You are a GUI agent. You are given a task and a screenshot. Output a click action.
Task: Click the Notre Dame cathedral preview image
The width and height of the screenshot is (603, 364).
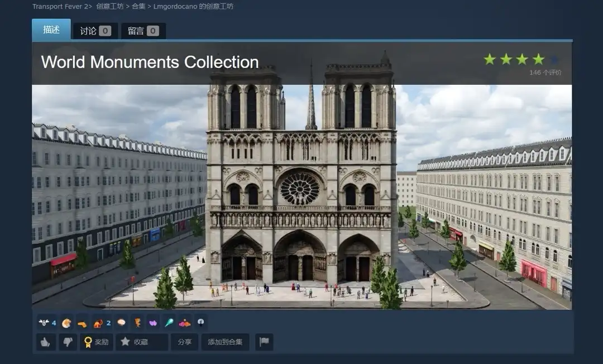click(301, 195)
